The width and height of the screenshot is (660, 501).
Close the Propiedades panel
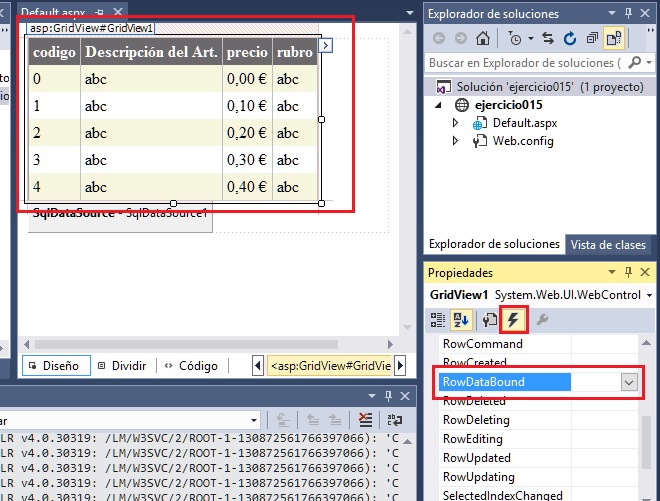point(645,272)
